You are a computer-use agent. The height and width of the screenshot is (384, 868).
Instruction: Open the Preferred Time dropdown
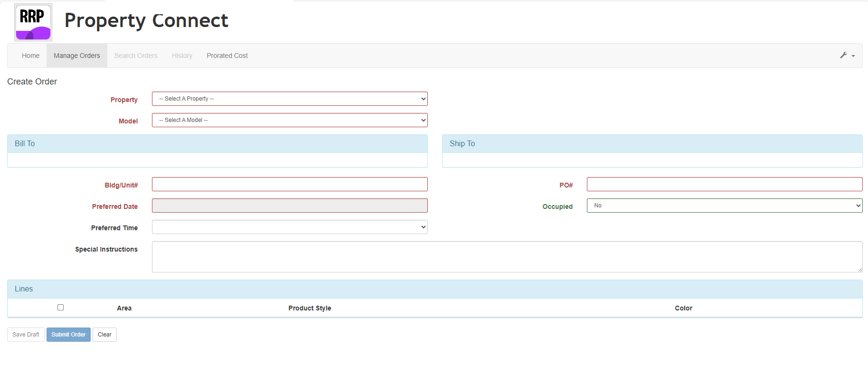[x=290, y=227]
